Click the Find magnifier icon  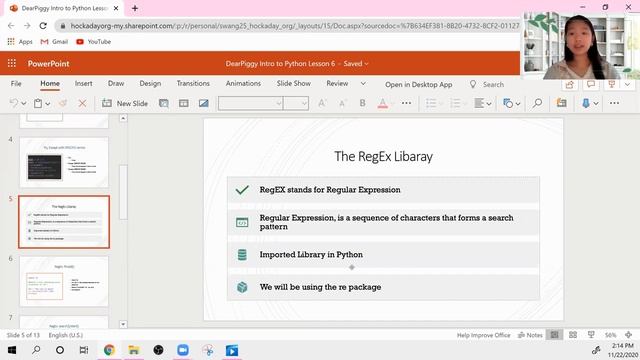pos(538,103)
